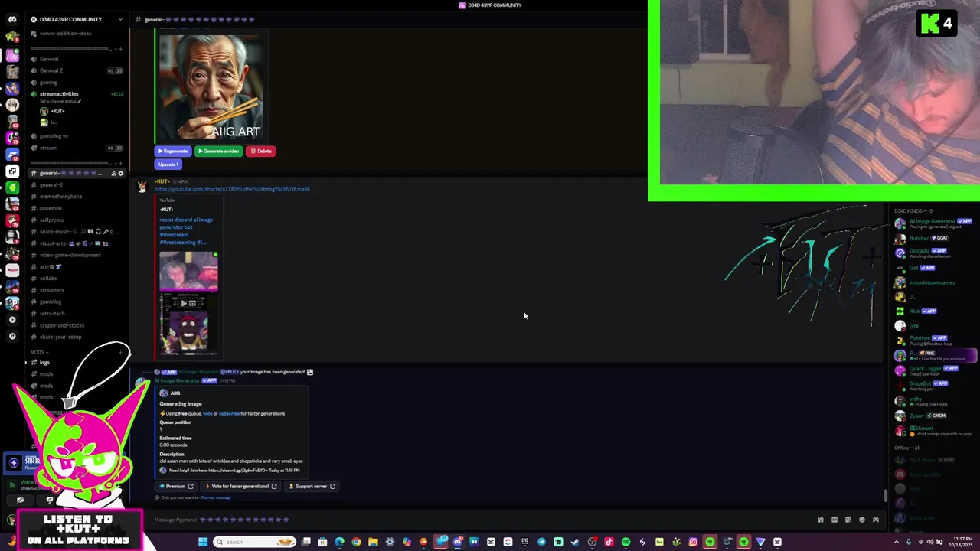Open Butcher member profile

[x=935, y=238]
